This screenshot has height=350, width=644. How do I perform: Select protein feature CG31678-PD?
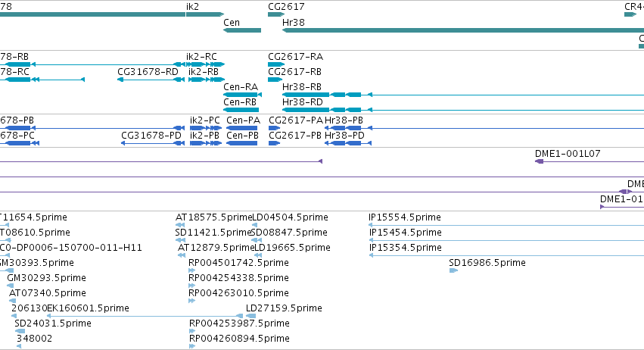(151, 136)
